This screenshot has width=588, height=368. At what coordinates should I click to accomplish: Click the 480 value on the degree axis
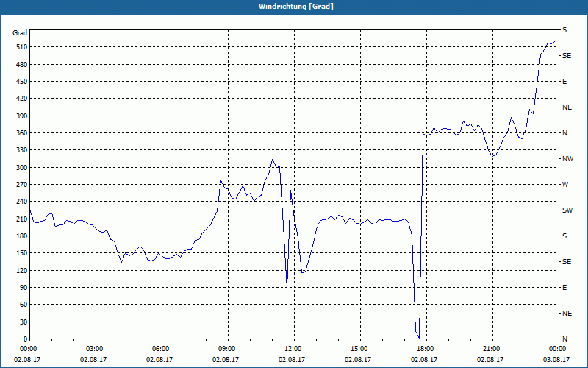21,64
